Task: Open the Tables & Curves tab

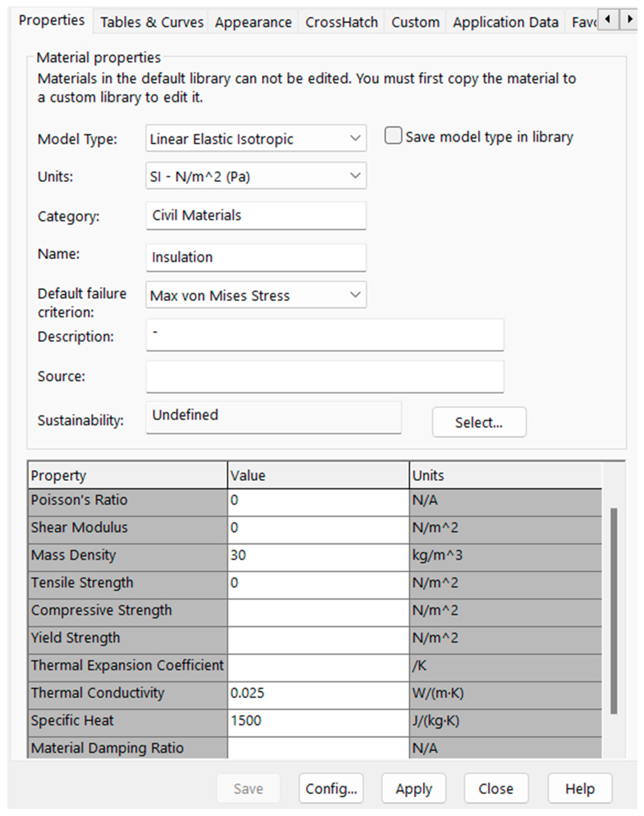Action: pos(152,22)
